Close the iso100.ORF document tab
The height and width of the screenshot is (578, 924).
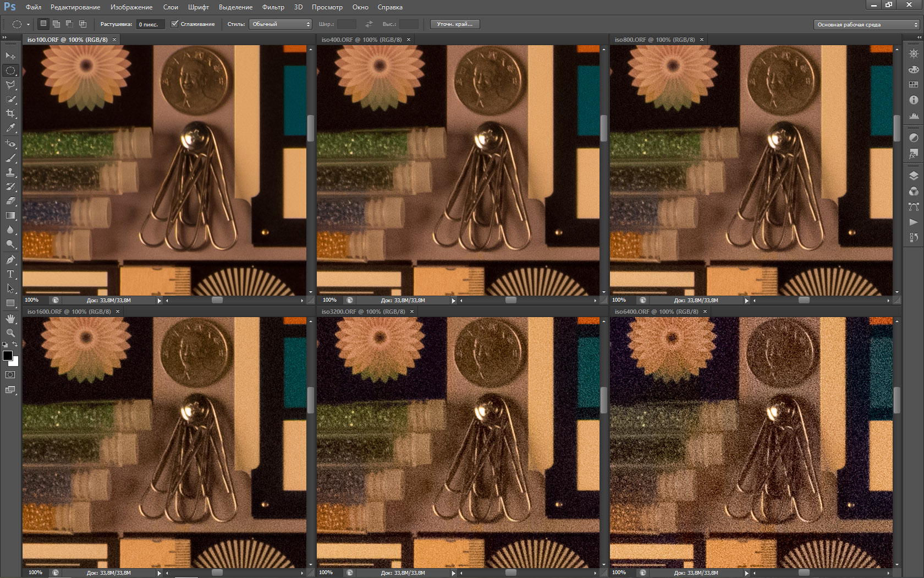click(114, 40)
